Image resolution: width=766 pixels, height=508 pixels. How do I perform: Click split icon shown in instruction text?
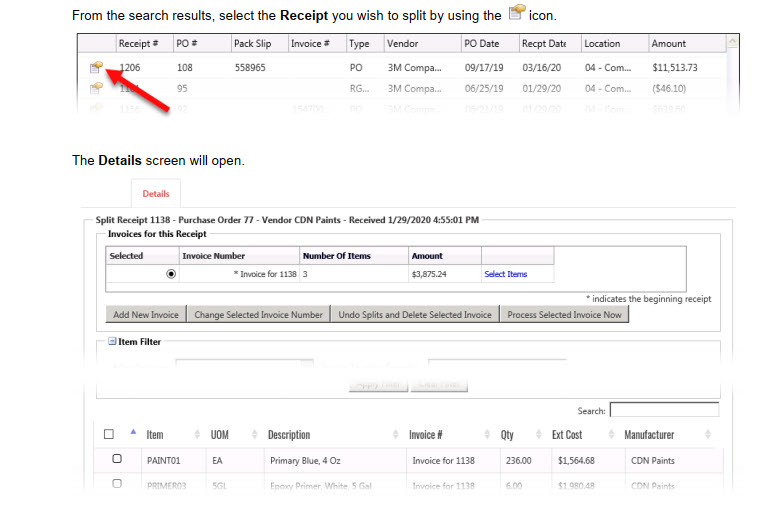coord(516,14)
